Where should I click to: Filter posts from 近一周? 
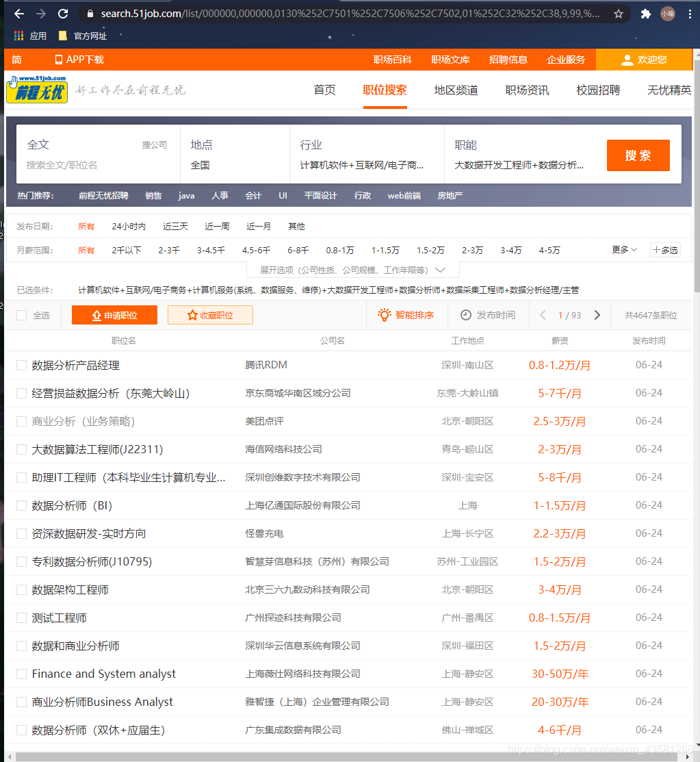(217, 227)
